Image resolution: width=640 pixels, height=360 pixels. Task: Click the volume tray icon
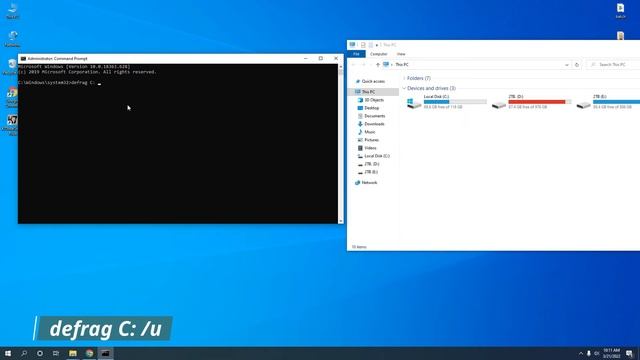[x=596, y=353]
